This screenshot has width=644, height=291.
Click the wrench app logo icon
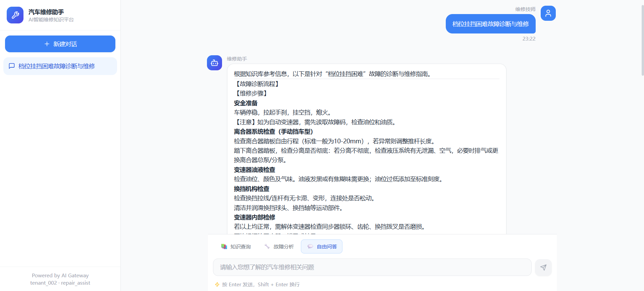(15, 15)
